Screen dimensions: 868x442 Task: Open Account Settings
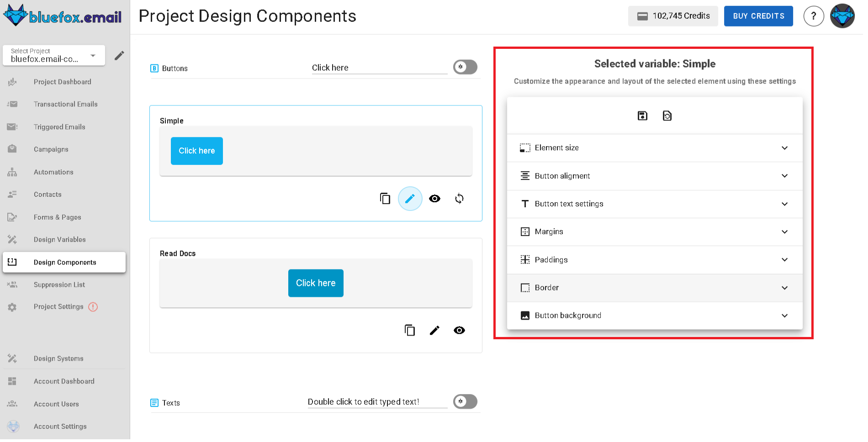60,427
